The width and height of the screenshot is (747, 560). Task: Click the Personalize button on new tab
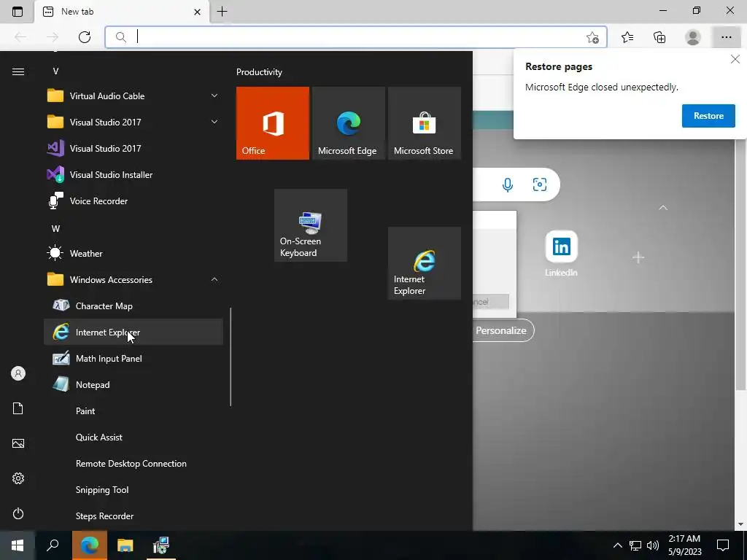[x=501, y=330]
